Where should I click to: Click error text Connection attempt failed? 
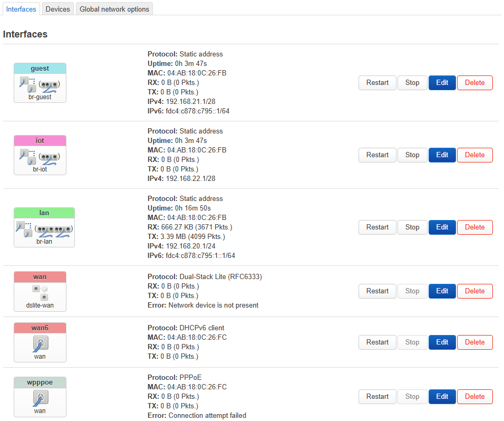pos(207,416)
